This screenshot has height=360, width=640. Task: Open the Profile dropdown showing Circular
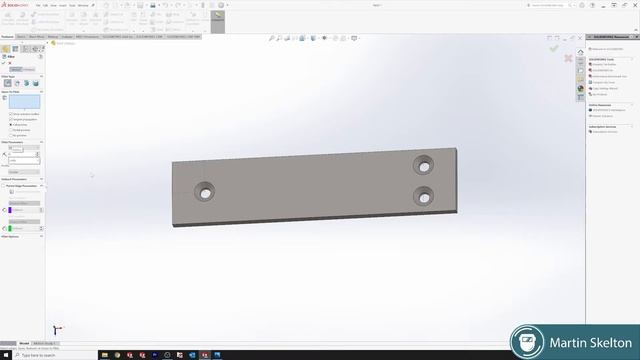[x=24, y=172]
